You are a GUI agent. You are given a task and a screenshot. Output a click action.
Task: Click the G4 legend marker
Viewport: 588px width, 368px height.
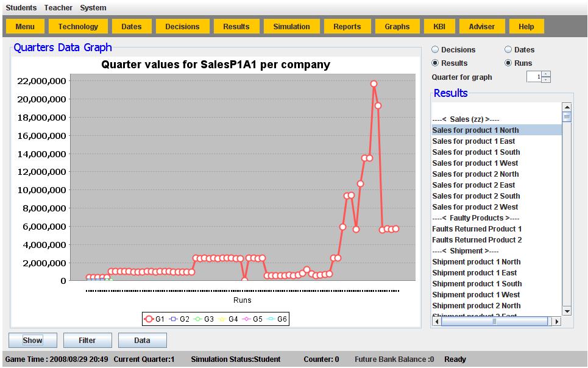222,319
